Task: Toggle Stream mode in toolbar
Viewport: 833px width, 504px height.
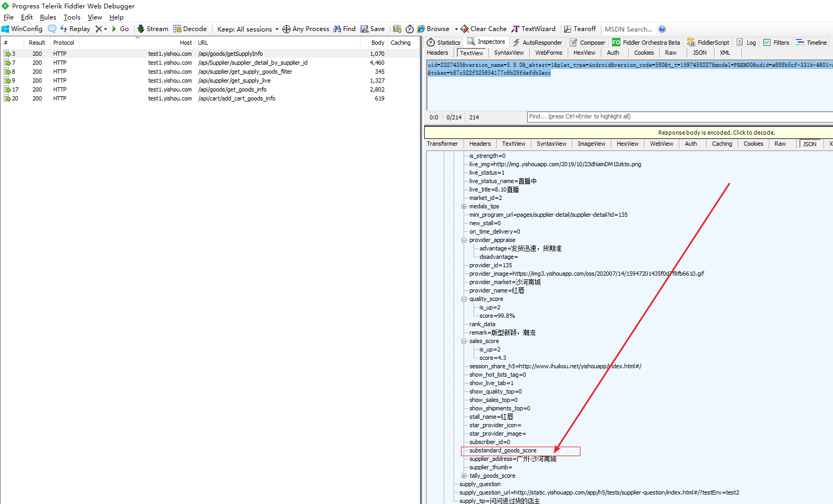Action: (x=153, y=29)
